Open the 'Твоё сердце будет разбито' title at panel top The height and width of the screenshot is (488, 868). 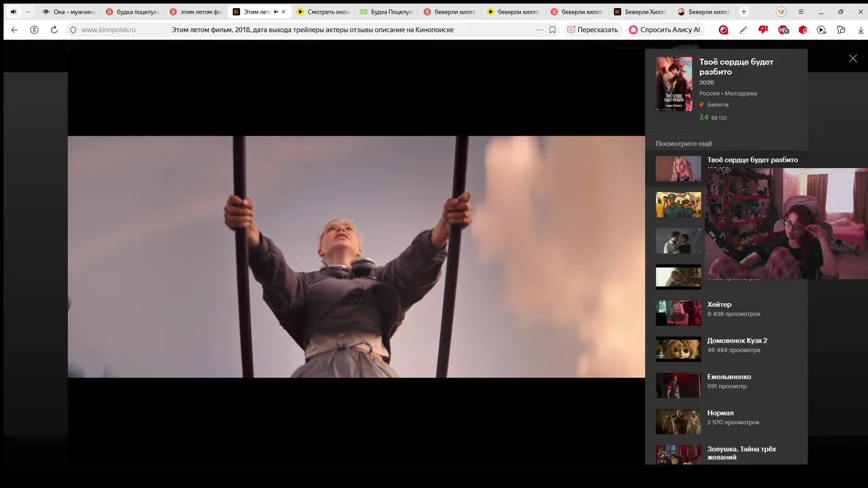736,66
